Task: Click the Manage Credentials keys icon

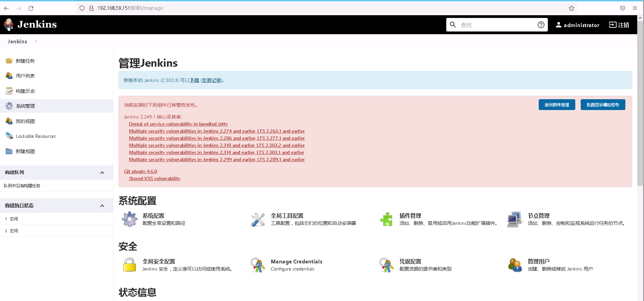Action: (x=258, y=265)
